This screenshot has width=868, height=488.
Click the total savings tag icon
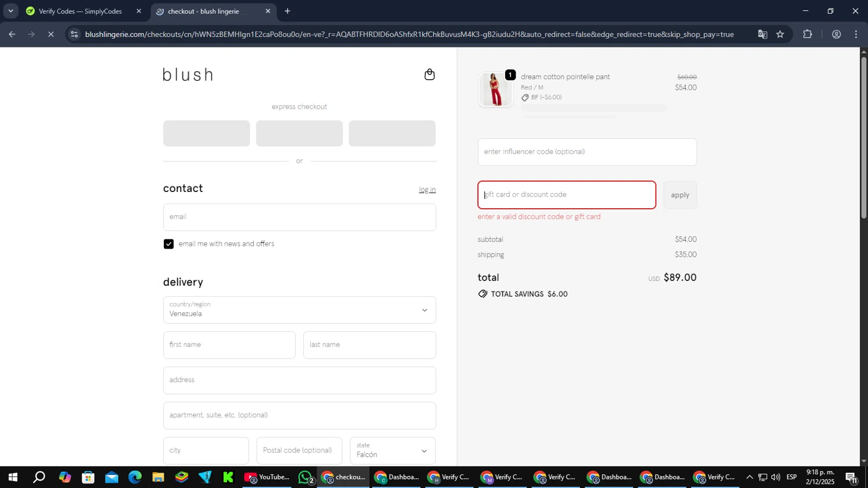coord(483,294)
